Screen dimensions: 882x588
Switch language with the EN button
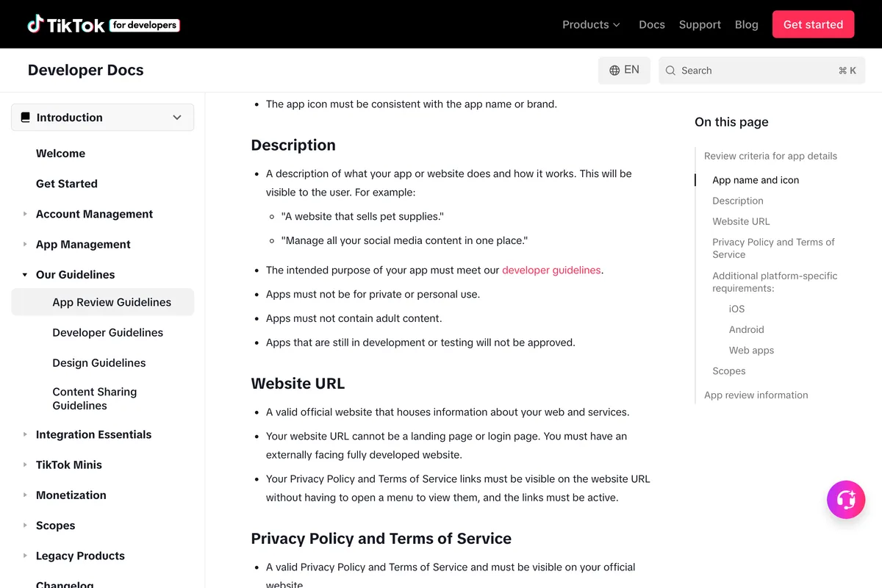tap(624, 71)
